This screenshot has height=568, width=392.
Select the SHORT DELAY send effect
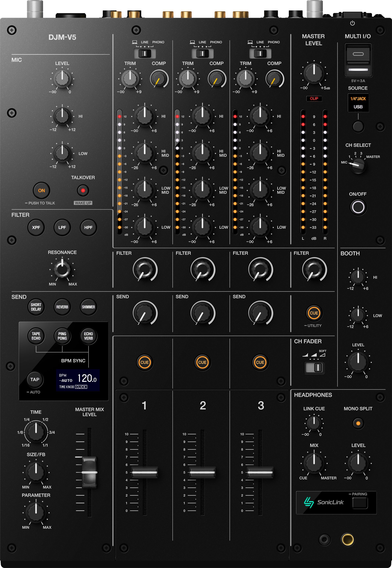point(35,307)
